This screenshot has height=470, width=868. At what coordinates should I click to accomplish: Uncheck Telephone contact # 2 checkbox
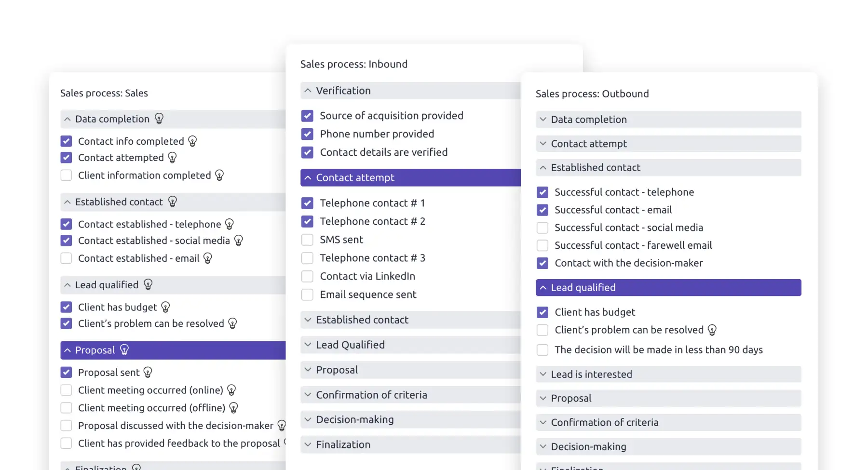pyautogui.click(x=307, y=221)
